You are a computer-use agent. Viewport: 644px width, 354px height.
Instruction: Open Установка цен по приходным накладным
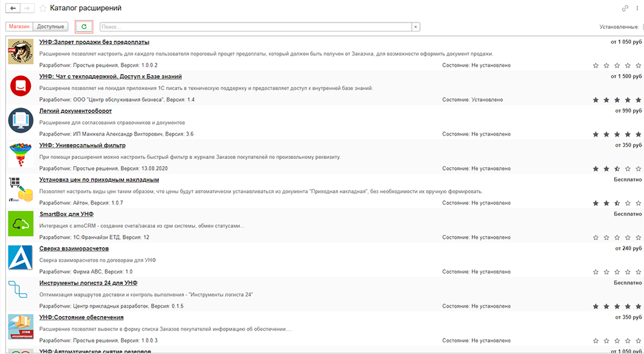[99, 180]
